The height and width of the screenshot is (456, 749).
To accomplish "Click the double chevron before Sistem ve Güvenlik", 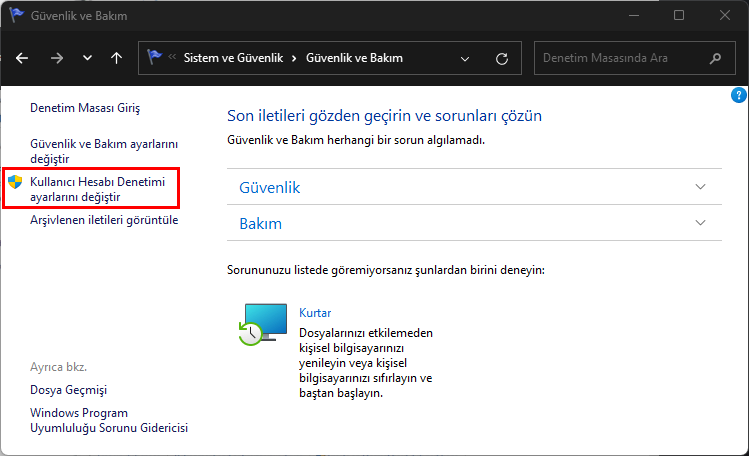I will 172,57.
